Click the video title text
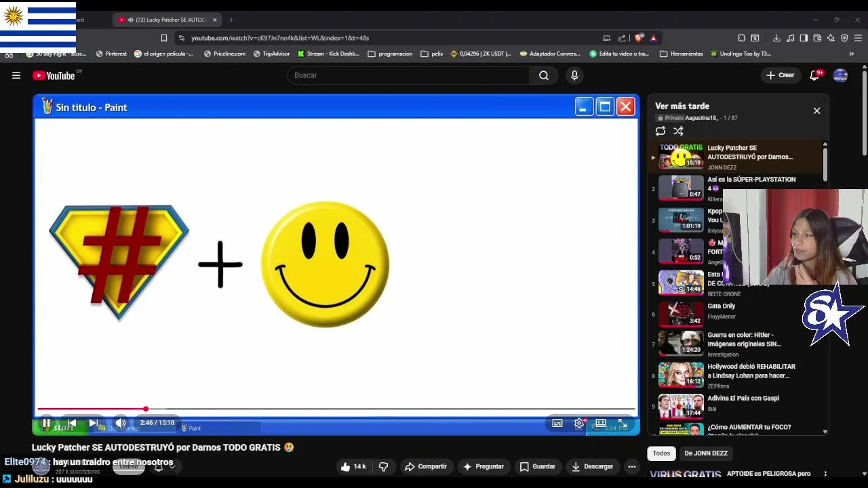868x488 pixels. [163, 447]
